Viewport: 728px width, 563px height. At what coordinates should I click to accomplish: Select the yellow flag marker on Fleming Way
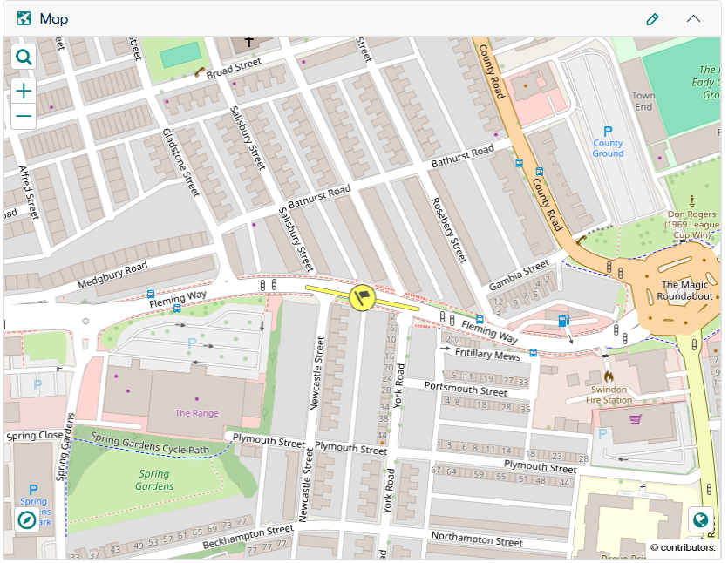pyautogui.click(x=362, y=297)
